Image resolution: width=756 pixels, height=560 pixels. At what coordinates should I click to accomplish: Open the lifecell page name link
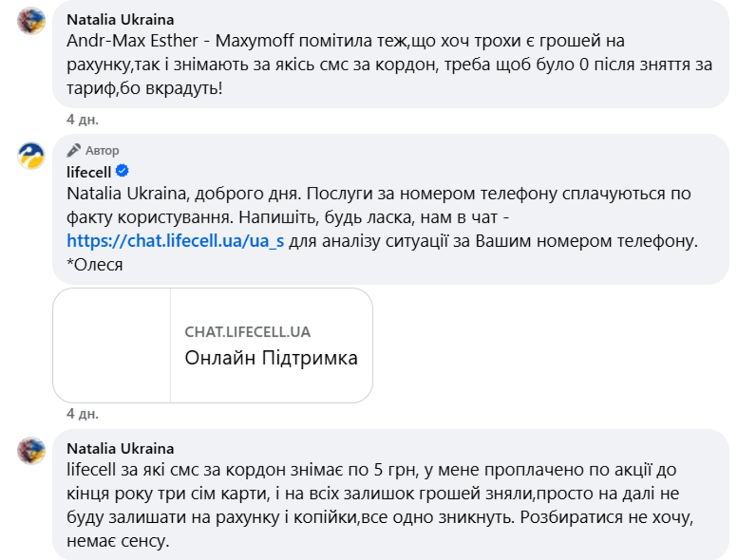tap(89, 172)
